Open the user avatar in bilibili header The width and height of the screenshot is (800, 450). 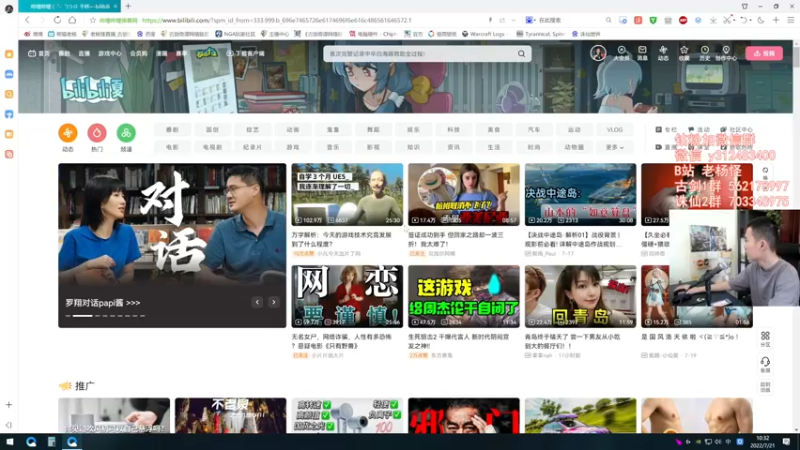click(598, 53)
